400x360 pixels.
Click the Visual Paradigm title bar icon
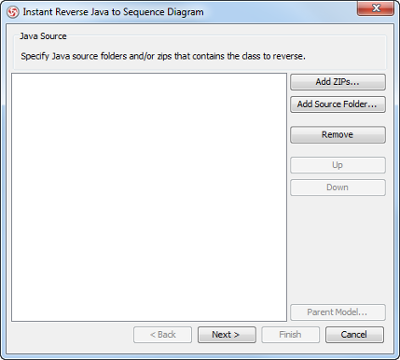click(x=13, y=13)
